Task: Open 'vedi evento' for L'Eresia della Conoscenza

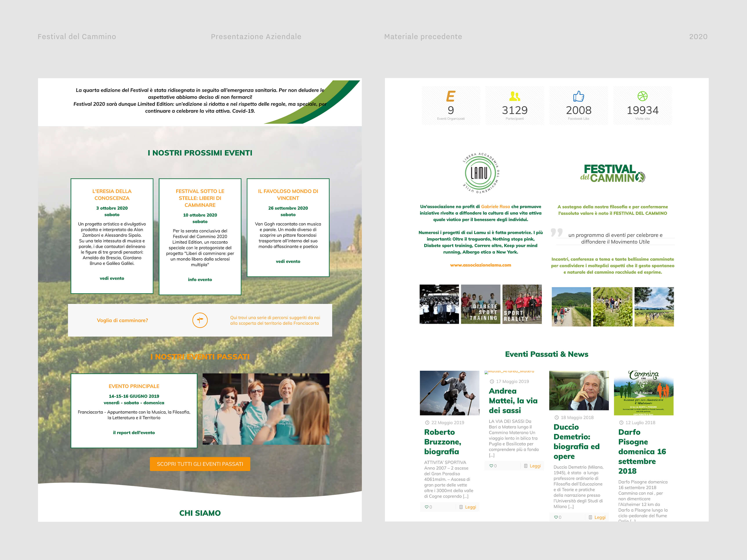Action: point(112,278)
